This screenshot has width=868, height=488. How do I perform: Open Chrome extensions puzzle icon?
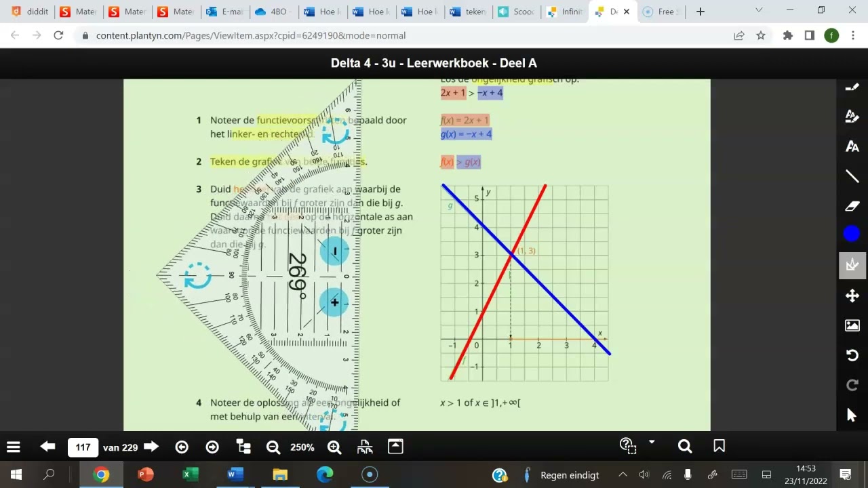787,35
